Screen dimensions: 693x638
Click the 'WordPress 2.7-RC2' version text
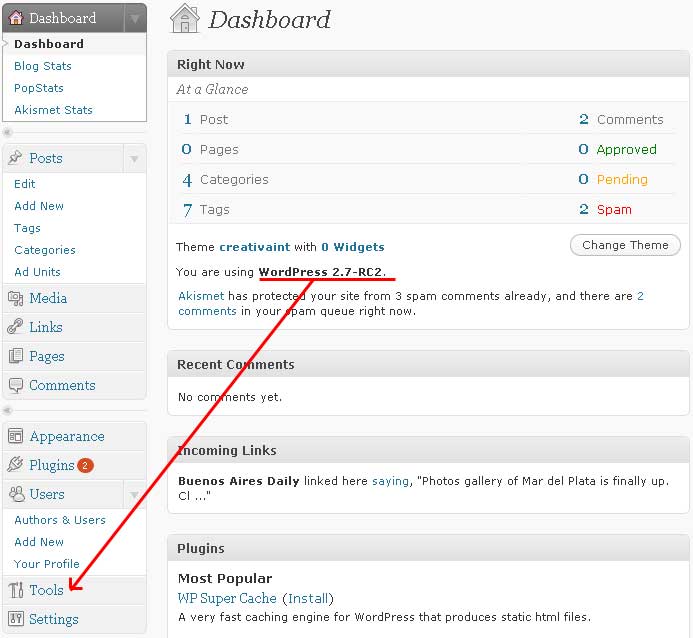click(x=320, y=272)
